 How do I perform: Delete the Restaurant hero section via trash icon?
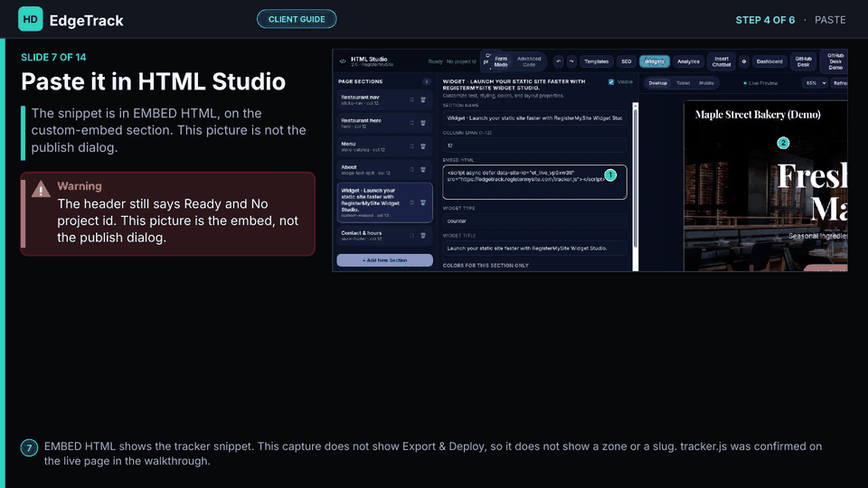(x=423, y=124)
